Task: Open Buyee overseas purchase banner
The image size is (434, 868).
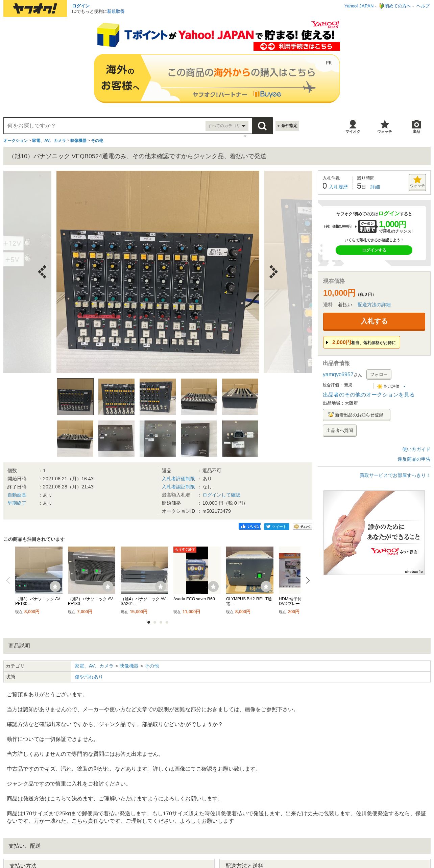Action: [217, 78]
